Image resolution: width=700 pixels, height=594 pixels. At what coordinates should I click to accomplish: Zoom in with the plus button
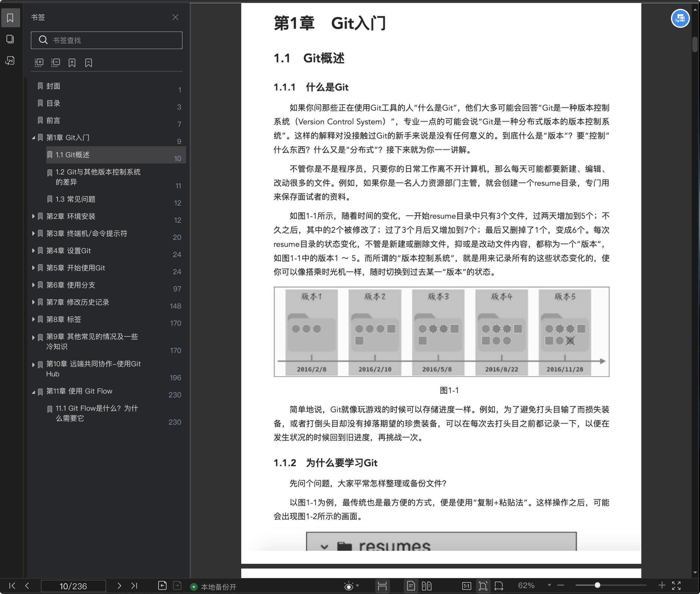coord(662,586)
